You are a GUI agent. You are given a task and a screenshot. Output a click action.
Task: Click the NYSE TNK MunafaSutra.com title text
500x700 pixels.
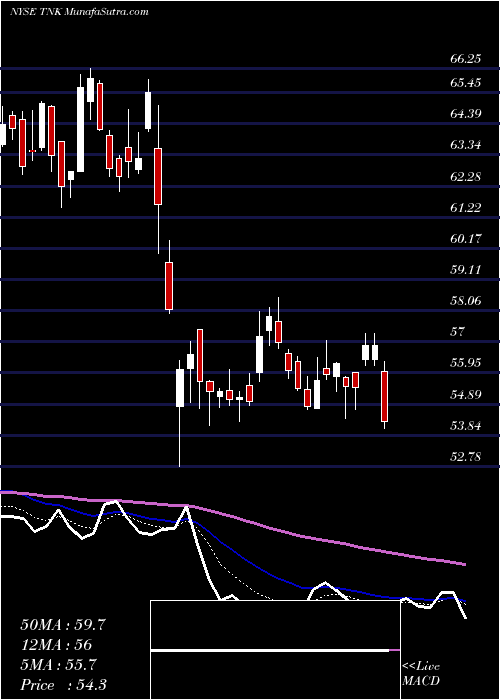tap(79, 12)
